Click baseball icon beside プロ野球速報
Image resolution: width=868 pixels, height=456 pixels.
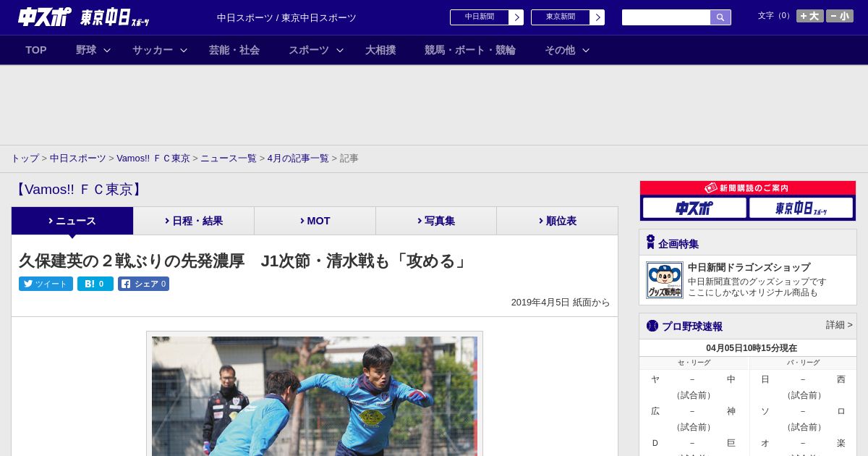[x=652, y=326]
